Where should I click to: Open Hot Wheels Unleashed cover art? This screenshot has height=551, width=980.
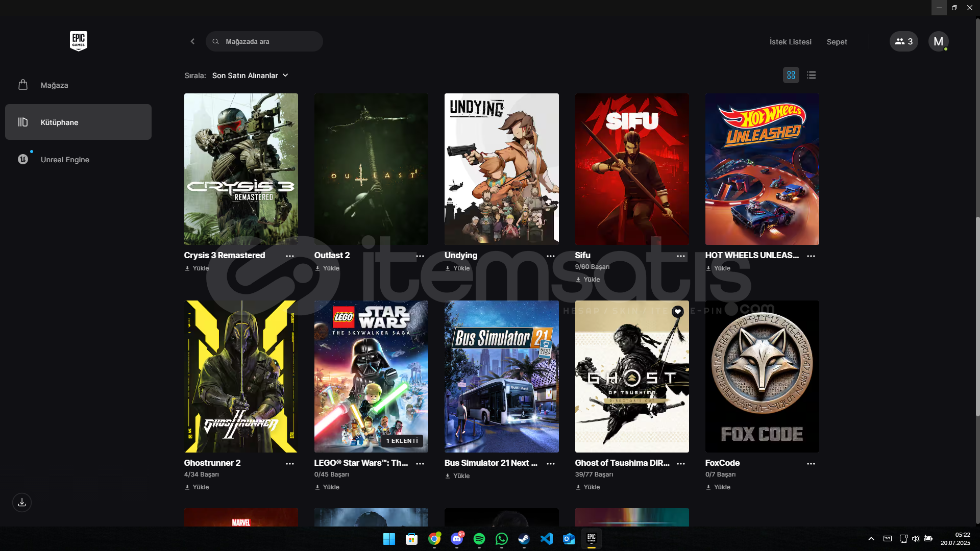[762, 169]
